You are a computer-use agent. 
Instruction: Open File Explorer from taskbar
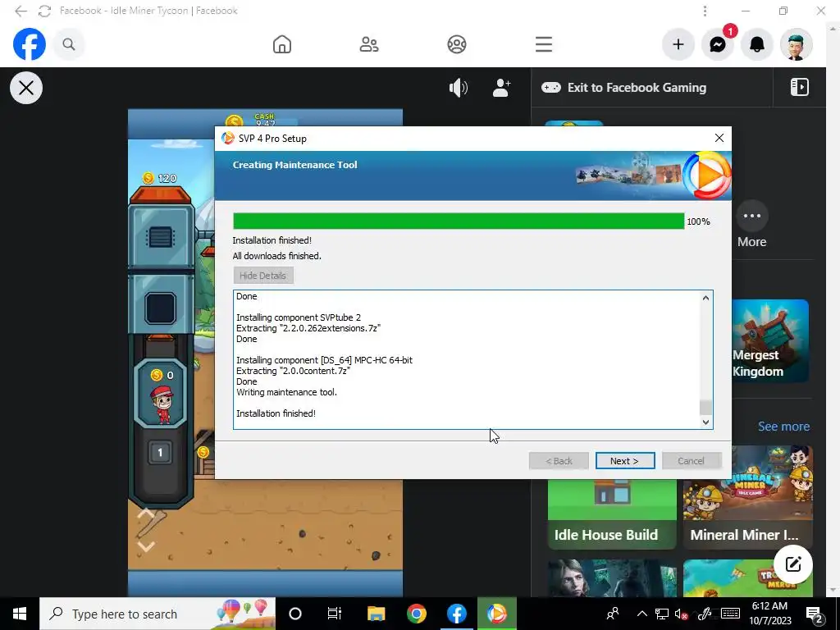tap(376, 614)
